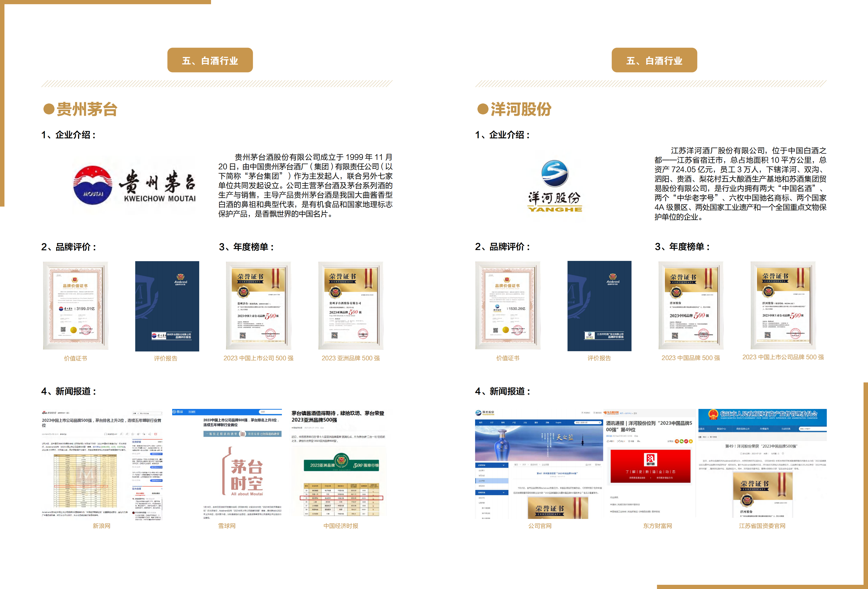Click the QR code on Yanghe's 价值证书
This screenshot has height=589, width=868.
(x=495, y=330)
